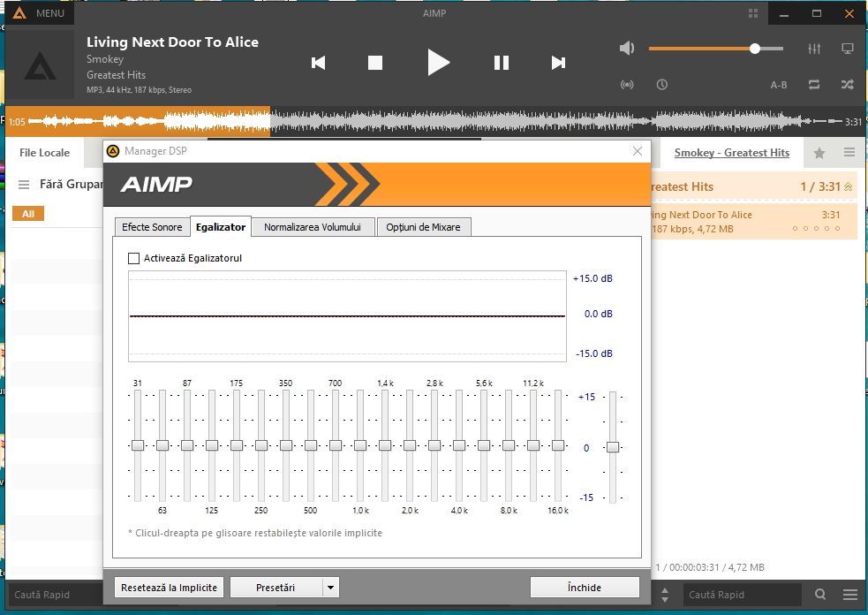Screen dimensions: 868x615
Task: Open the Fără Grupare hamburger menu
Action: pyautogui.click(x=24, y=185)
